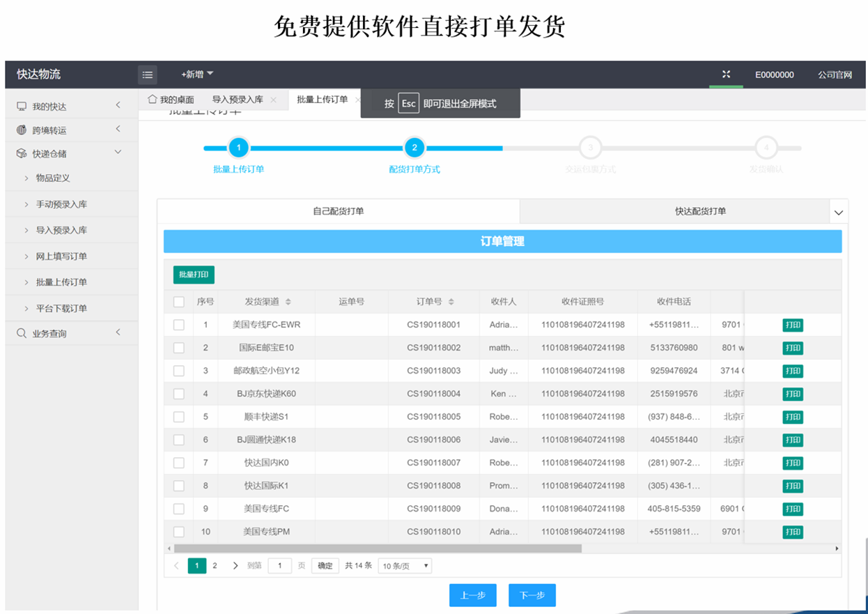Check the checkbox for row 1 order
Image resolution: width=868 pixels, height=614 pixels.
coord(179,325)
